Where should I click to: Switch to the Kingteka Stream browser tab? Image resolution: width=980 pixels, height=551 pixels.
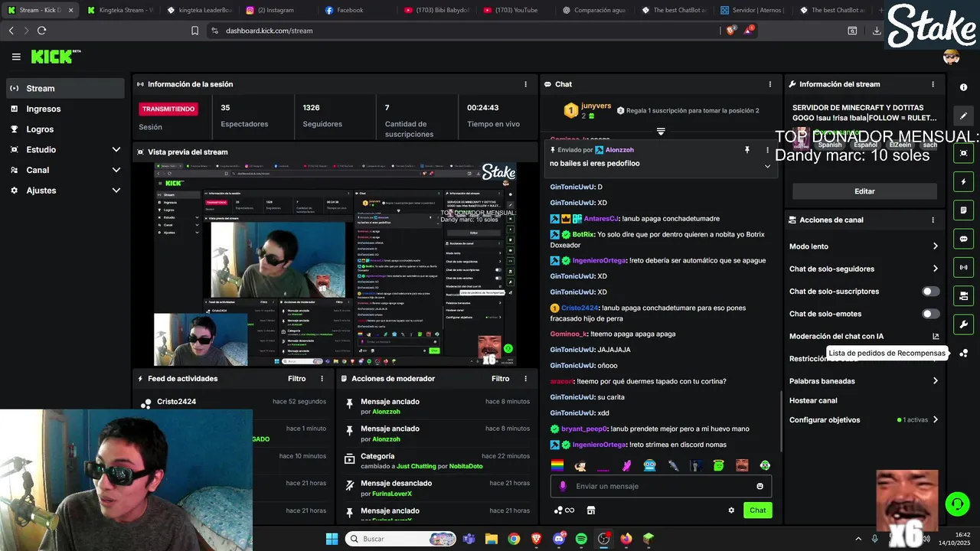pyautogui.click(x=119, y=10)
